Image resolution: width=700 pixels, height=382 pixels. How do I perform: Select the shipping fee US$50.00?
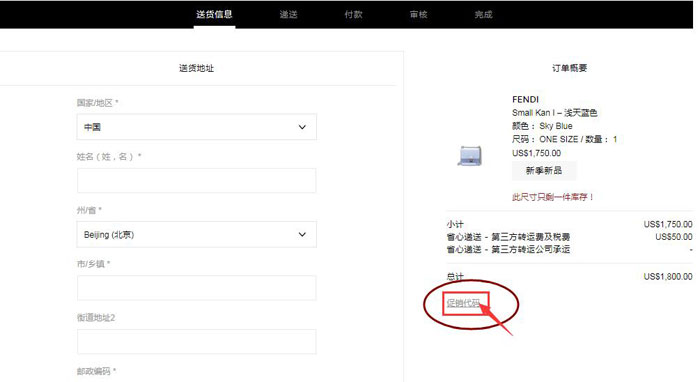point(674,237)
